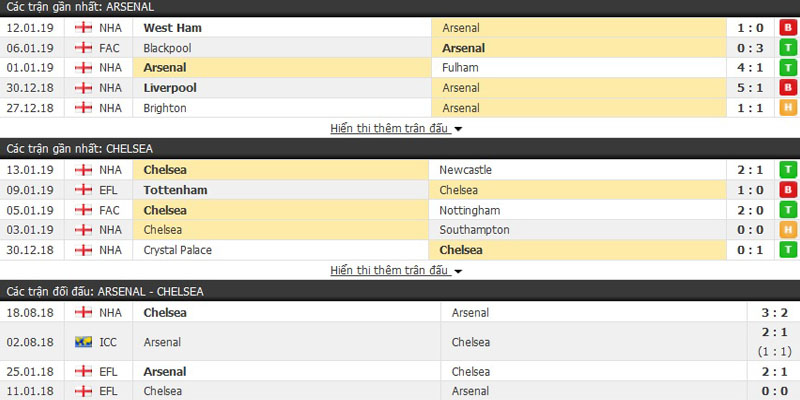Image resolution: width=800 pixels, height=400 pixels.
Task: Select 'Các trận đối đầu: ARSENAL - CHELSEA' header
Action: coord(105,291)
